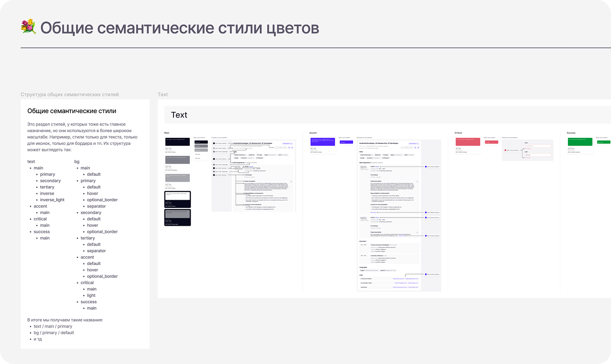Click the "и тд" list item
The height and width of the screenshot is (364, 611).
[38, 339]
